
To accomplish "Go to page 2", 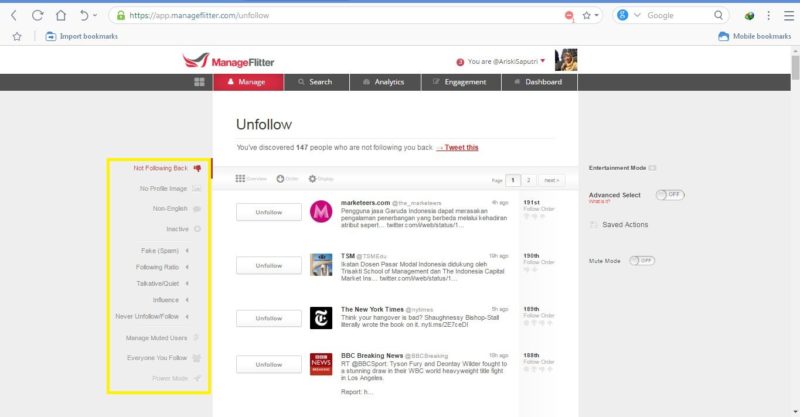I will click(x=529, y=180).
